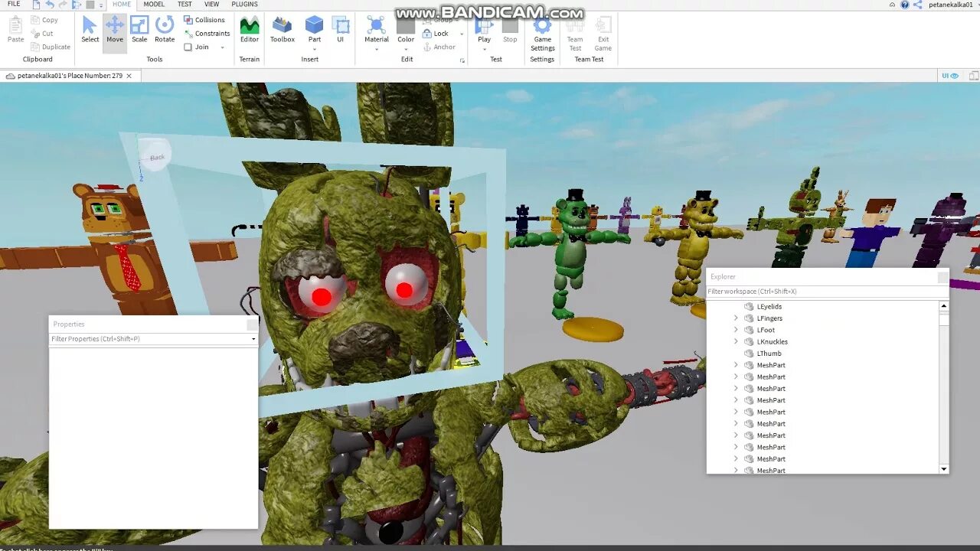Toggle the Join checkbox
This screenshot has width=980, height=551.
pos(188,47)
